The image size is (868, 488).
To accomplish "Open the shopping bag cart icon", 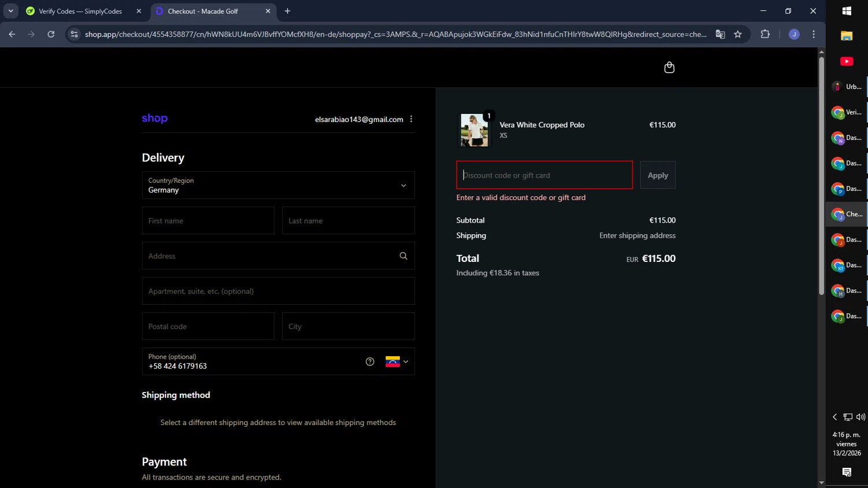I will (669, 68).
